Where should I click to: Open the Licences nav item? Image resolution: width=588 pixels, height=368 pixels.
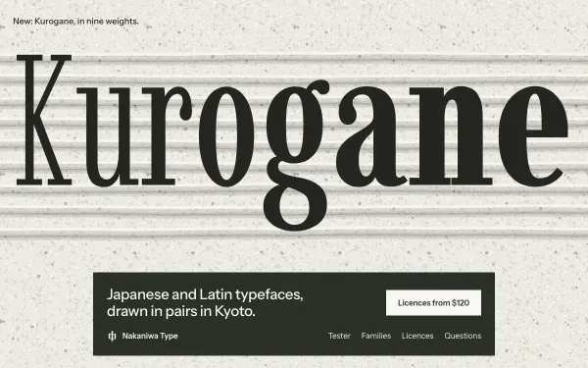click(417, 336)
